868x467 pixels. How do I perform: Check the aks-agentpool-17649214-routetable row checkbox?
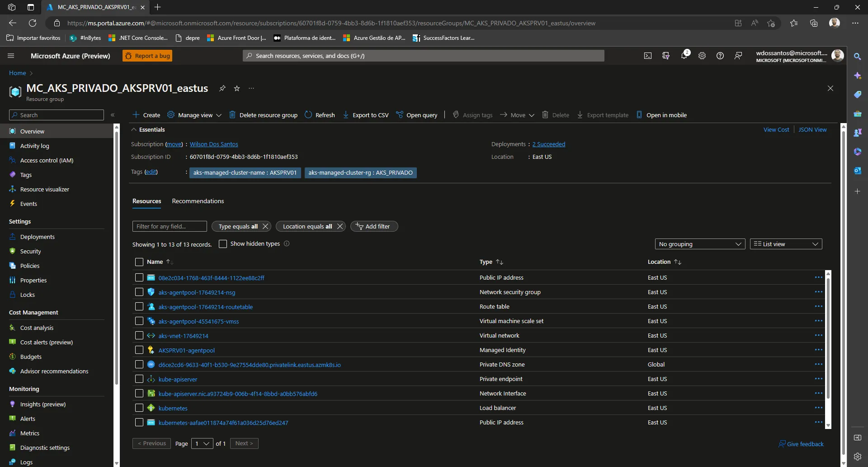coord(139,306)
